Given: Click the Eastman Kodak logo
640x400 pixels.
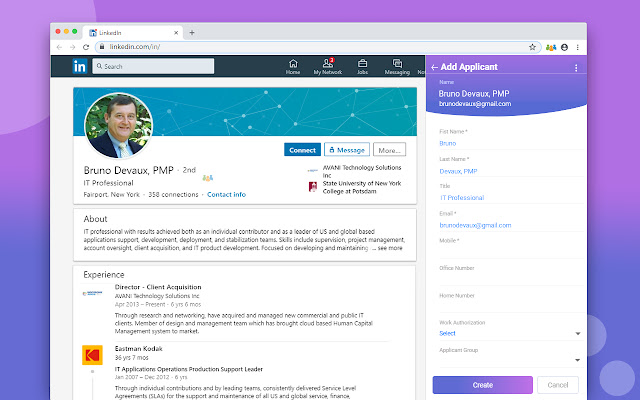Looking at the screenshot, I should [x=92, y=355].
